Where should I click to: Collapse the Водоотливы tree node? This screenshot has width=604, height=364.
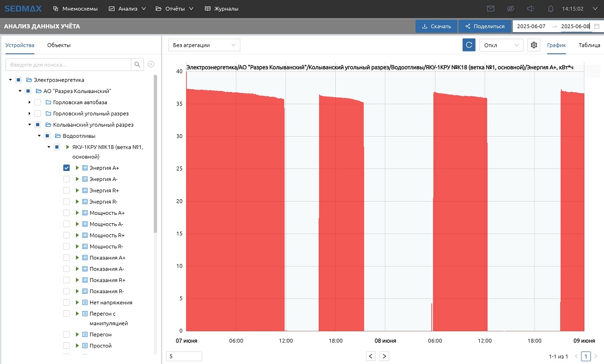(39, 136)
